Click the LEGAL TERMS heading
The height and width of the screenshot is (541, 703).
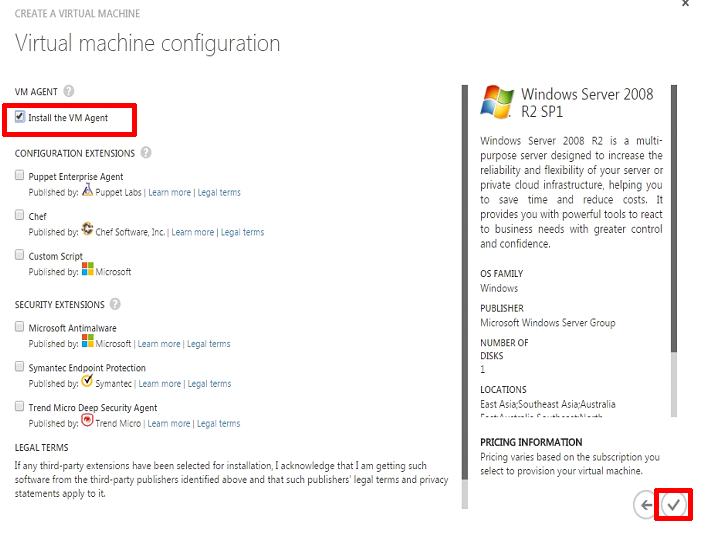point(42,447)
